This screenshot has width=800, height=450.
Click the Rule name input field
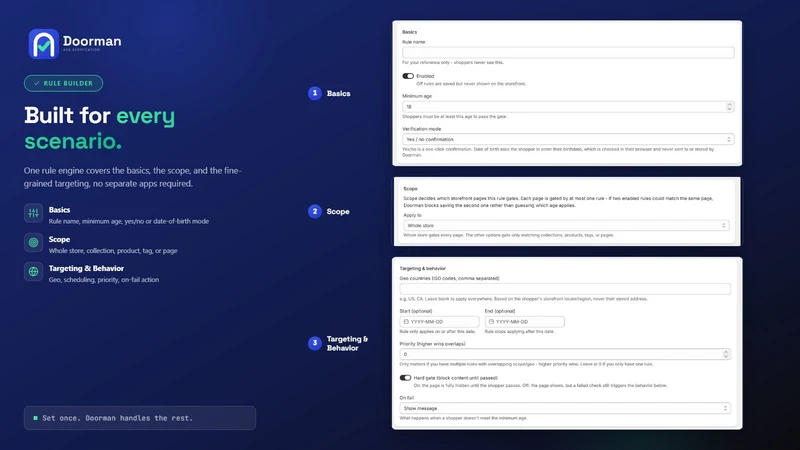click(x=568, y=52)
